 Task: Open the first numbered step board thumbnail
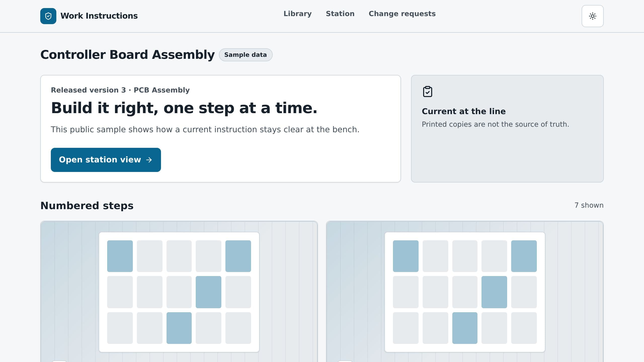coord(179,292)
